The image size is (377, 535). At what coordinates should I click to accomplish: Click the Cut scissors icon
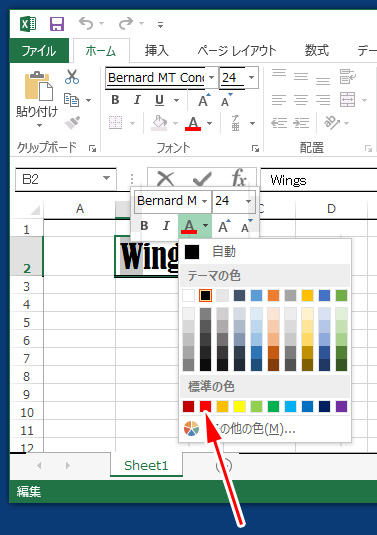[72, 77]
